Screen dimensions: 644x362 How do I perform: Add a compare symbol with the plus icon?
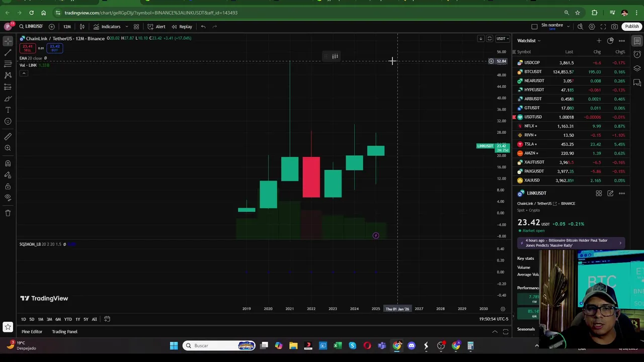point(51,26)
